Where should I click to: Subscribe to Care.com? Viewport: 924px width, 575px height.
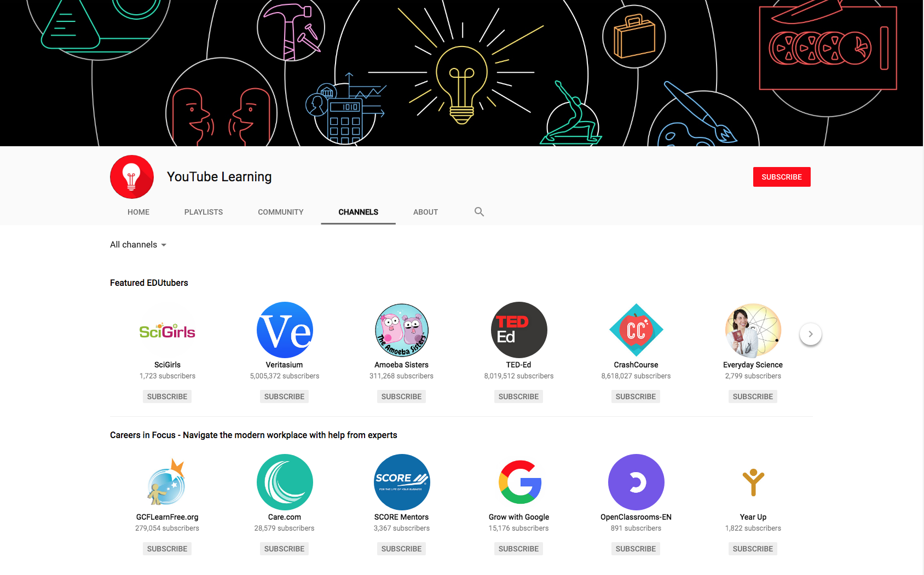(285, 549)
